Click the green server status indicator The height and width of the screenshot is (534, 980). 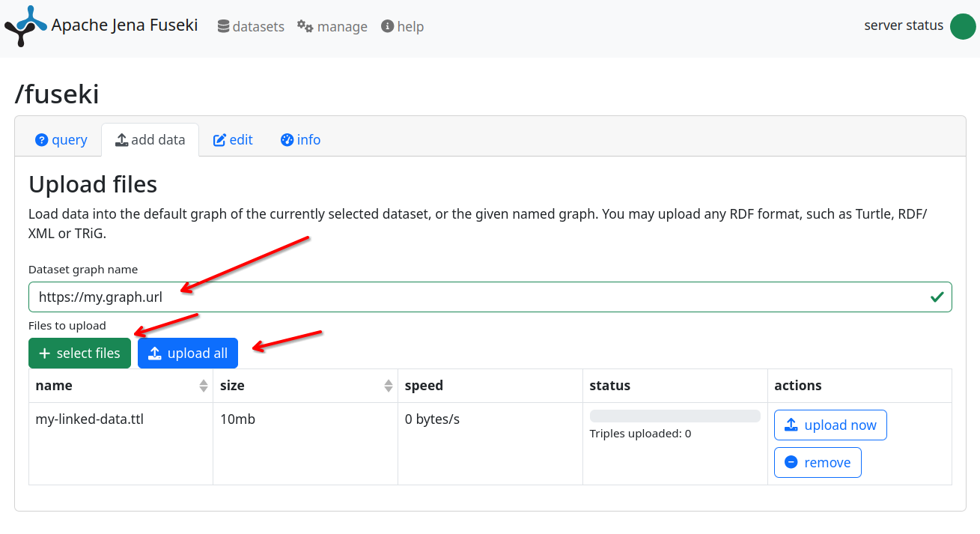point(962,26)
